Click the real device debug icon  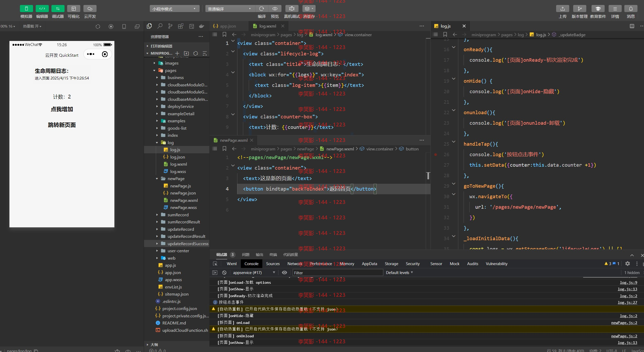coord(292,9)
